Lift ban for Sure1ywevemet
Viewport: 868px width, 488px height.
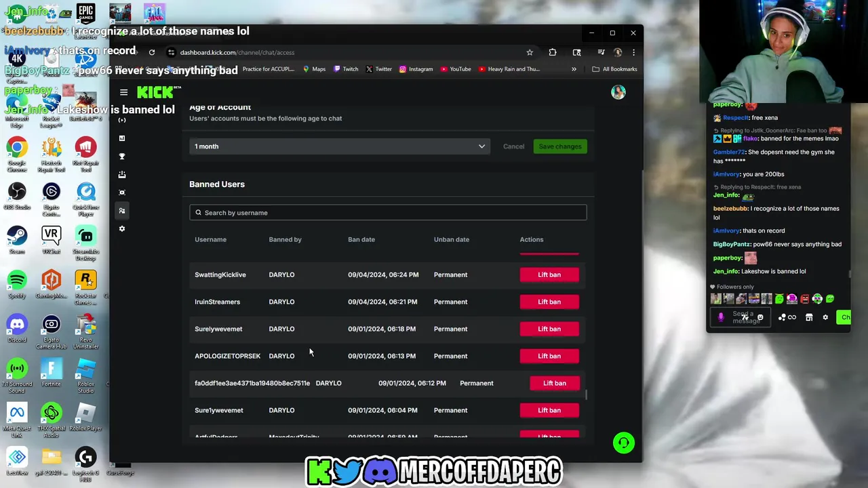[x=549, y=410]
